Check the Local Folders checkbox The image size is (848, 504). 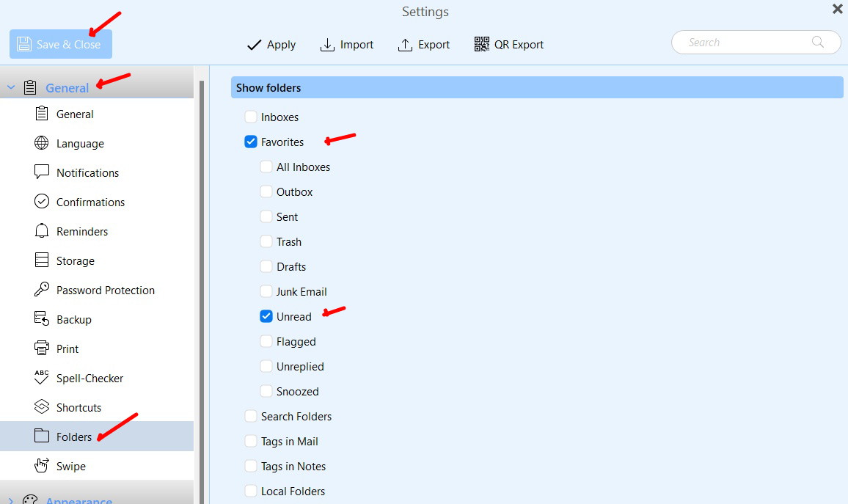click(250, 491)
